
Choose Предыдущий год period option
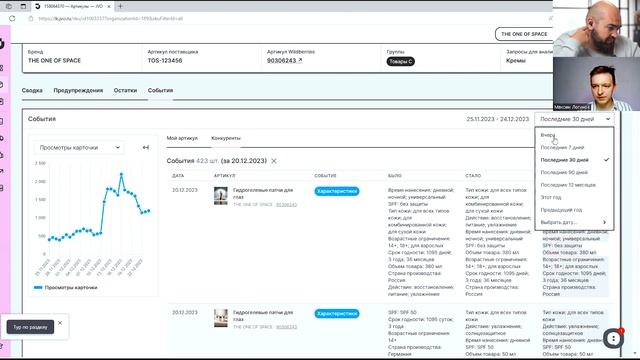point(574,210)
